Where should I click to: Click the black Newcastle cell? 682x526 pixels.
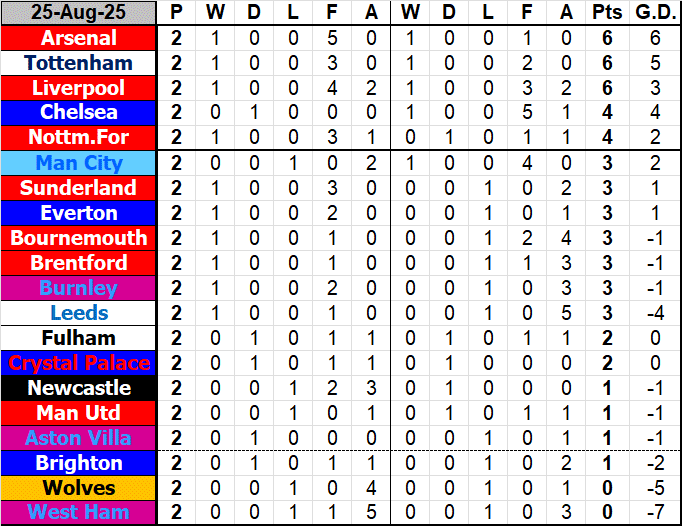click(78, 388)
